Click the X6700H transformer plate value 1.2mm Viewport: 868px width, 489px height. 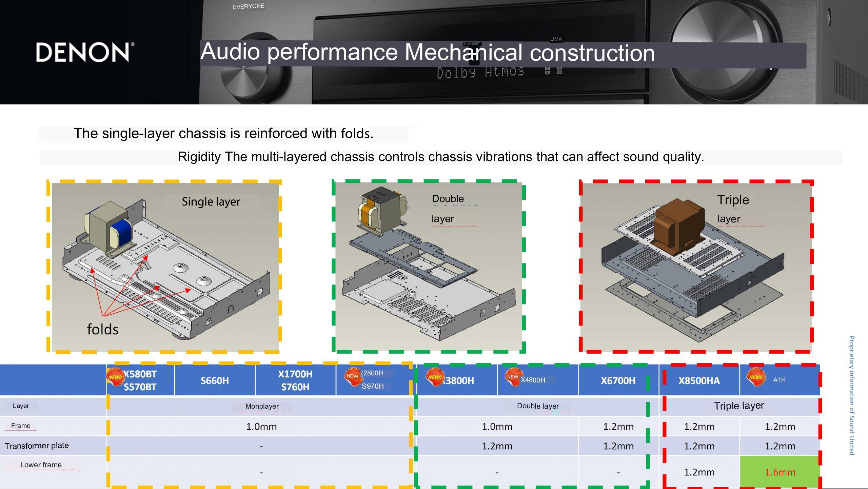[x=618, y=446]
